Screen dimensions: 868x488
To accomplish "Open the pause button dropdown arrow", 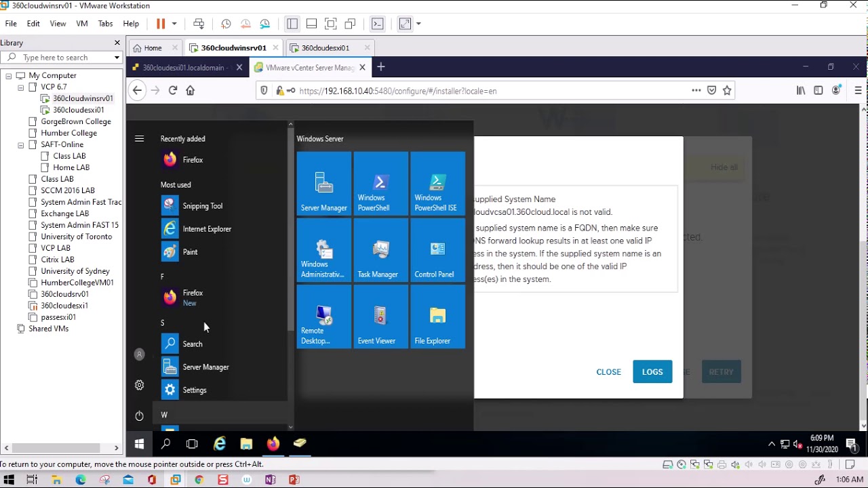I will pos(174,24).
